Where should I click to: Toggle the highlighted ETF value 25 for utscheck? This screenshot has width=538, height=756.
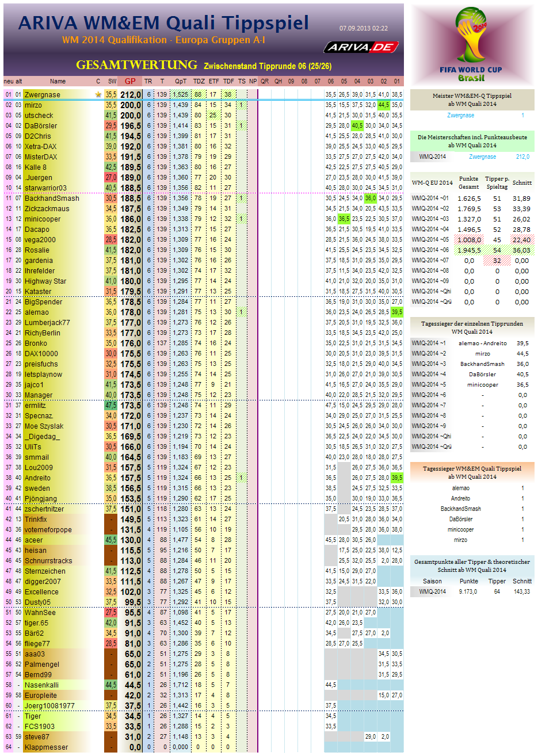tap(213, 115)
